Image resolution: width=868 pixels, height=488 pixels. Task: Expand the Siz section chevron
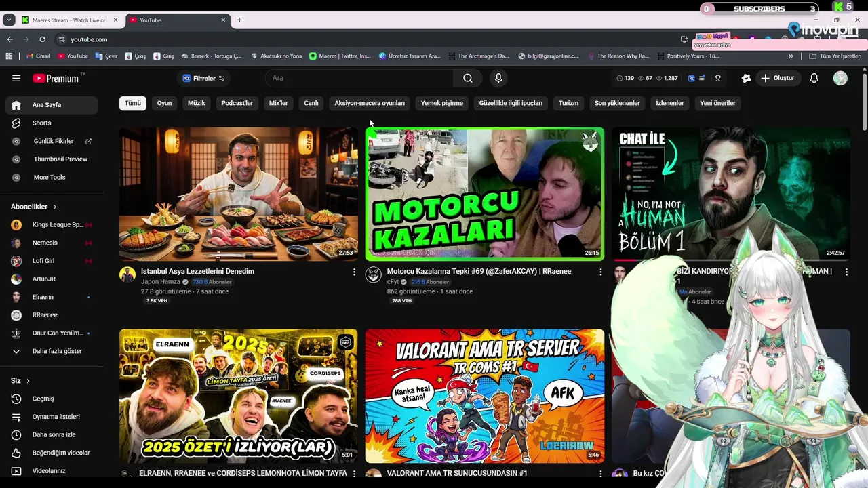(28, 381)
